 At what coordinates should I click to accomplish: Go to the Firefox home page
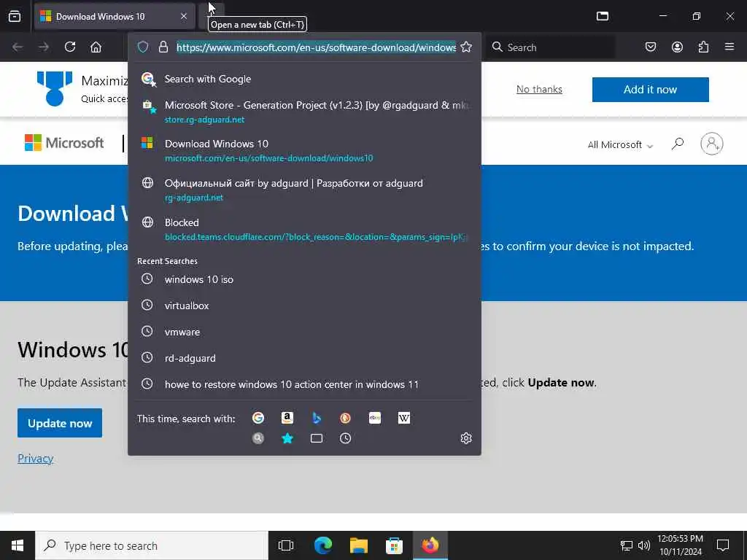click(96, 47)
